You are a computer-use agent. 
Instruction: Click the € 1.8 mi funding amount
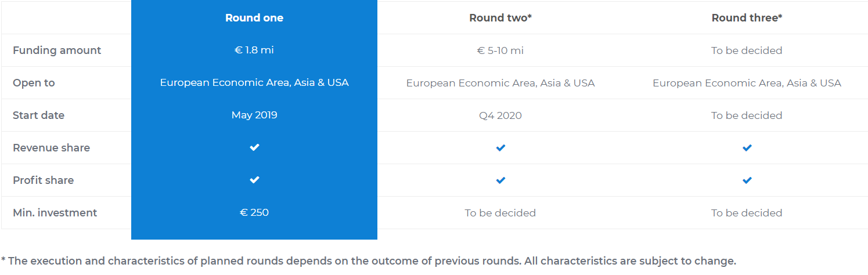coord(254,50)
